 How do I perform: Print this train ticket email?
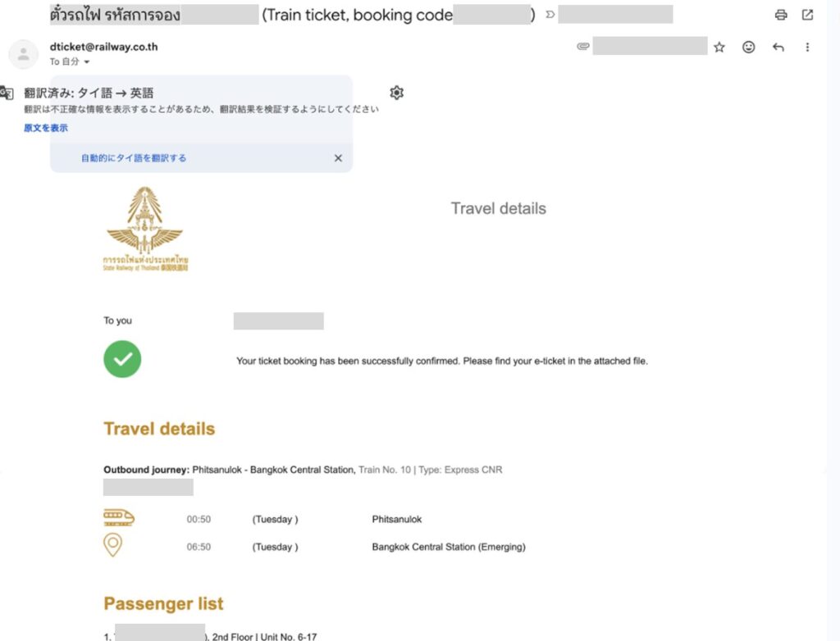coord(781,15)
